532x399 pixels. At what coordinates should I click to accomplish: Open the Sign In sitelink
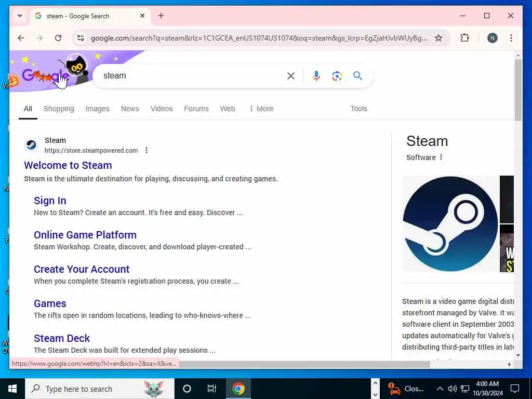(50, 201)
